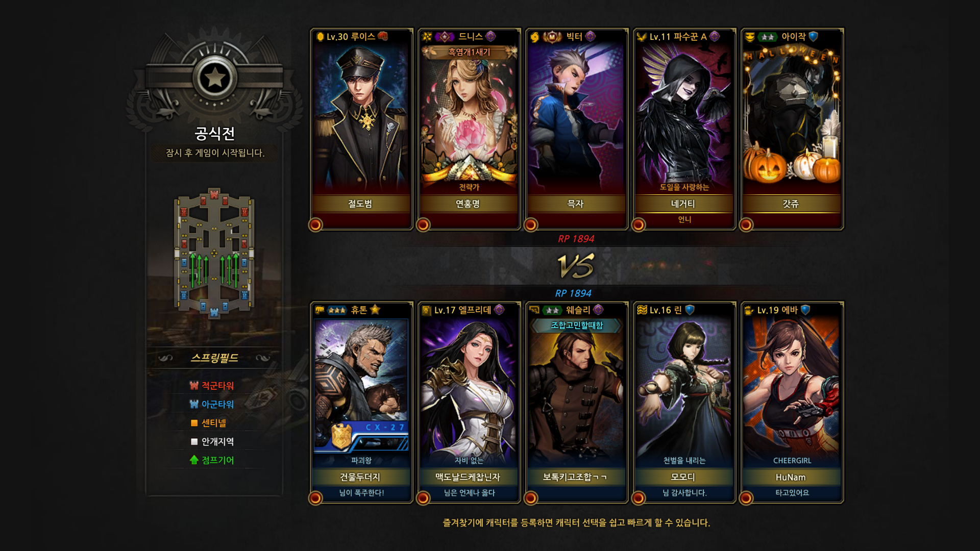Click the red orb on 절도범's card

pos(315,224)
